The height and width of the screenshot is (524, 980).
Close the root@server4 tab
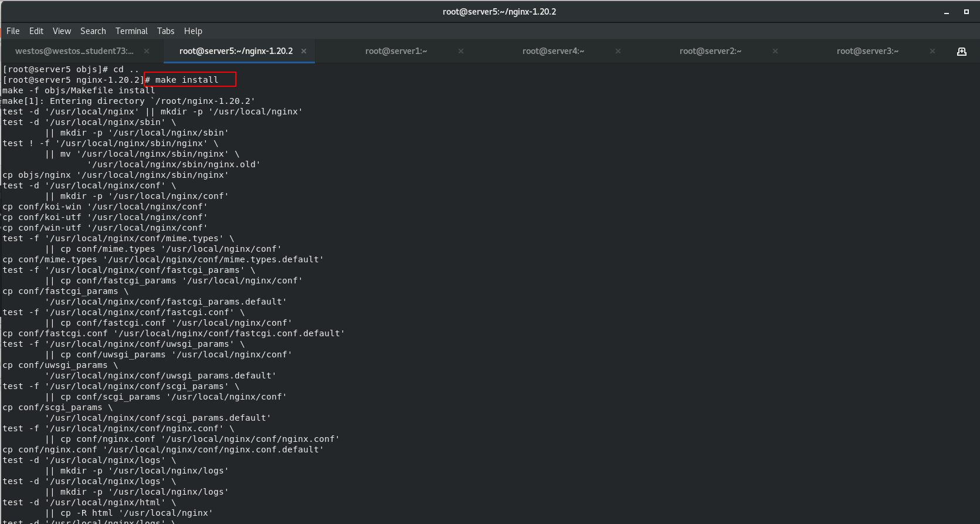coord(618,51)
